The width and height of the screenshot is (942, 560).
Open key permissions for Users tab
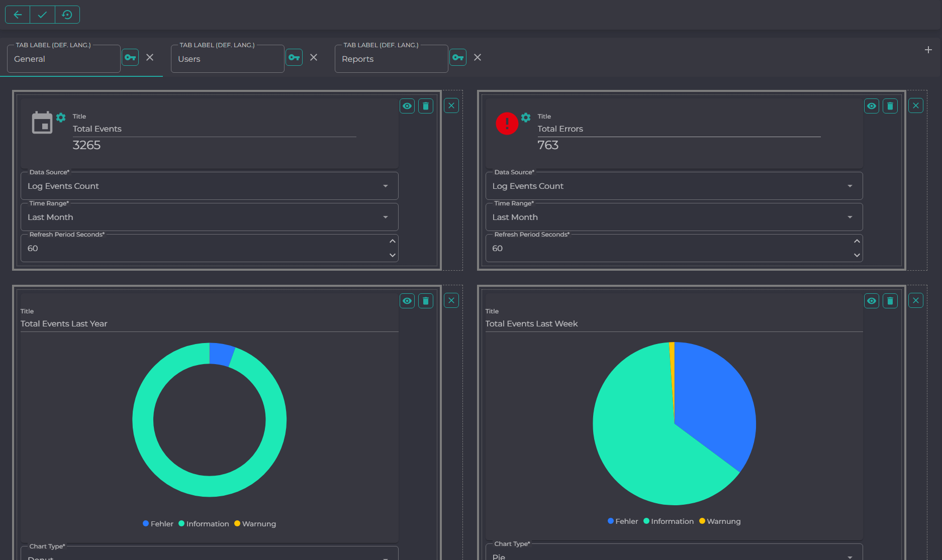click(294, 57)
